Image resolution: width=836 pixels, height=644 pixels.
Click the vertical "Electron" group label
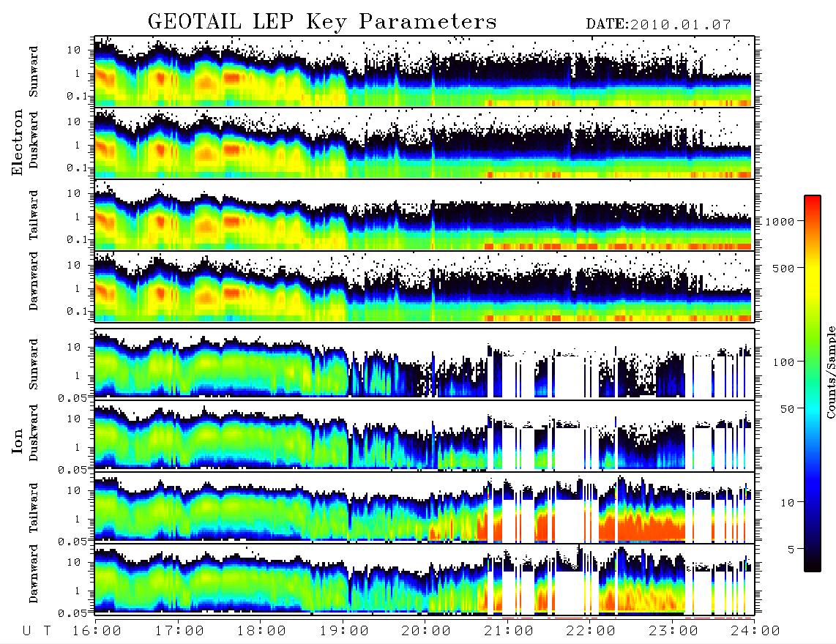tap(18, 143)
